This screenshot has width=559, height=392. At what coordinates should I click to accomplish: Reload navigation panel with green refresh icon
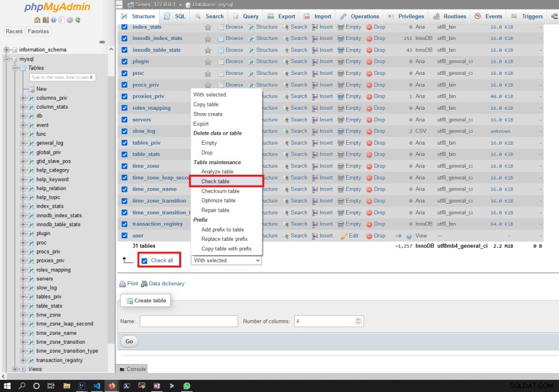pos(77,20)
